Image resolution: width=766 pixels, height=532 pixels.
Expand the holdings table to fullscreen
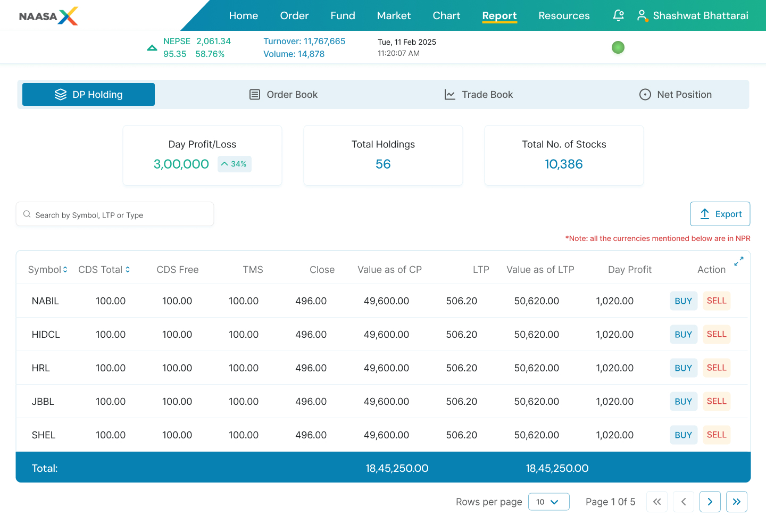pos(738,261)
